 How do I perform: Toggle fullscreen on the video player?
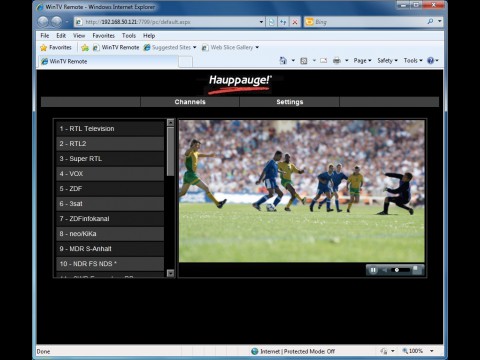coord(416,269)
